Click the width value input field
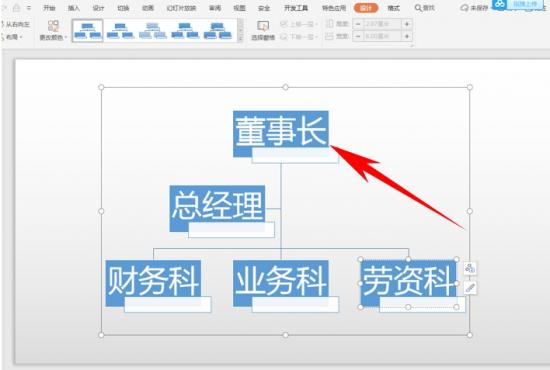 (382, 36)
